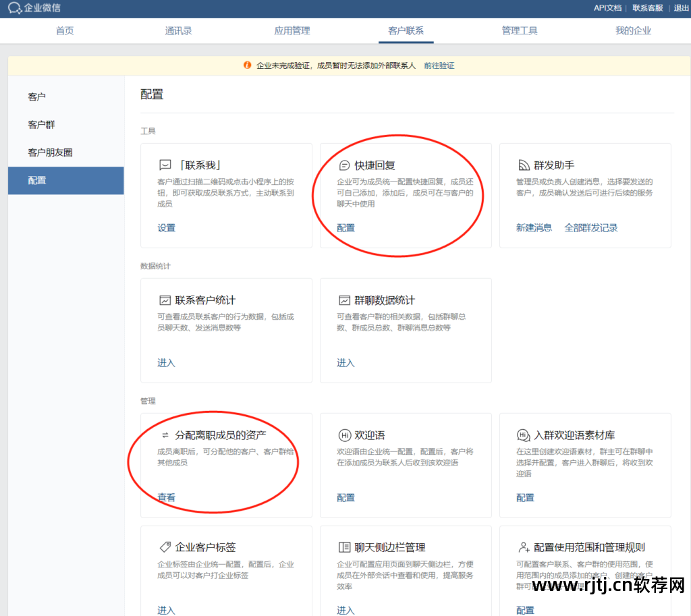691x616 pixels.
Task: Click the 分配离职成员的资产 transfer icon
Action: click(x=165, y=435)
